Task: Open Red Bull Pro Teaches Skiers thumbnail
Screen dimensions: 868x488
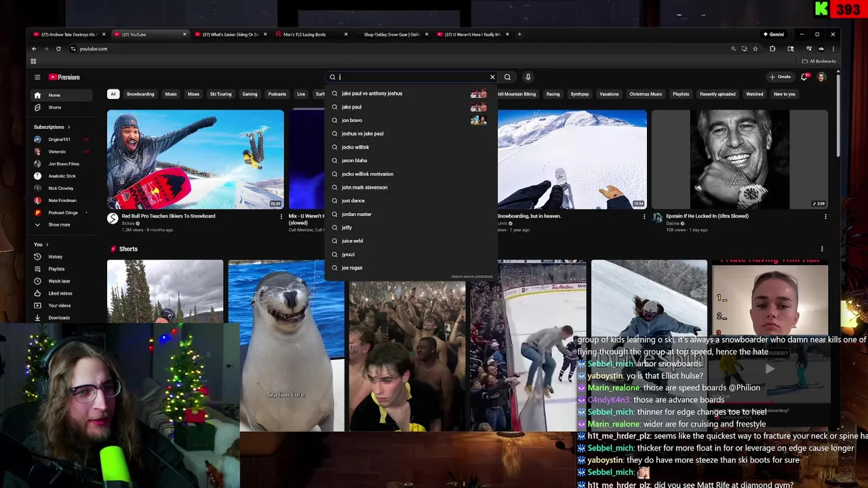Action: (x=195, y=159)
